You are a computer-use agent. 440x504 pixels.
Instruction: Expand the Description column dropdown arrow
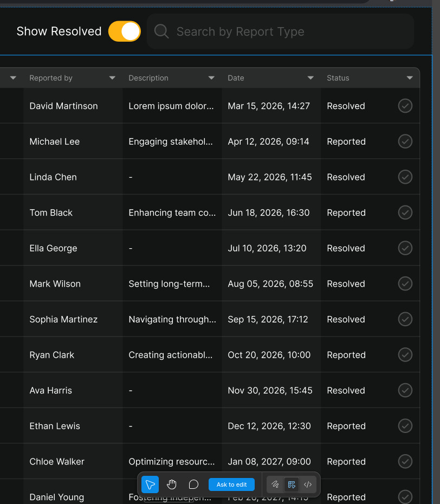[x=211, y=78]
